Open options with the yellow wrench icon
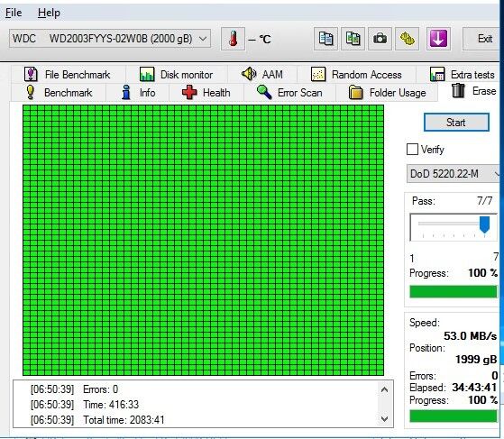This screenshot has height=439, width=504. coord(407,39)
